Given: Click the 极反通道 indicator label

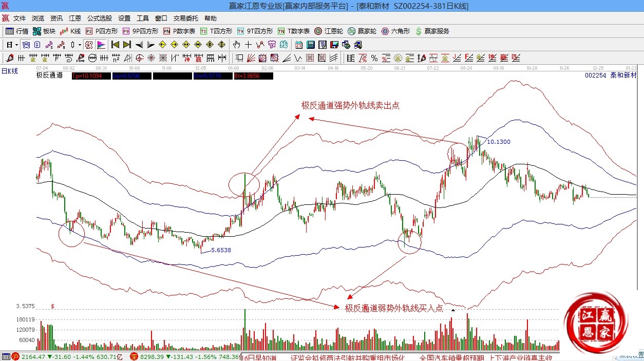Looking at the screenshot, I should pyautogui.click(x=49, y=75).
